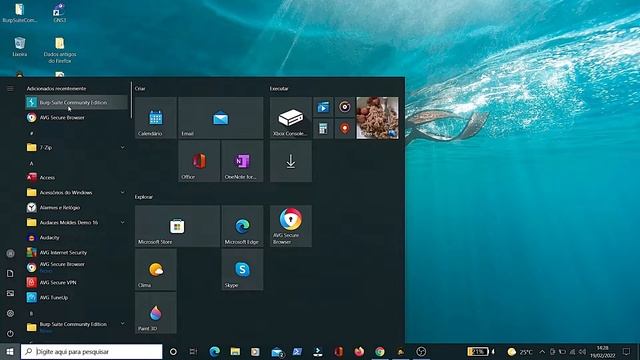Open the Skype tile
The image size is (640, 360).
242,269
